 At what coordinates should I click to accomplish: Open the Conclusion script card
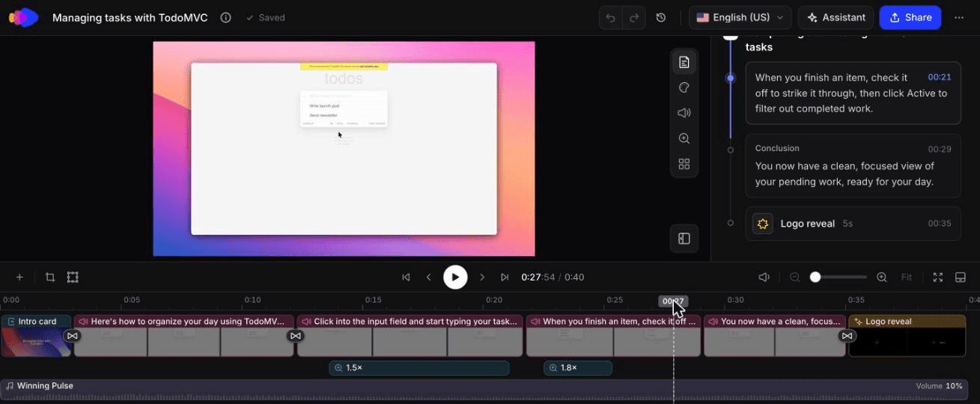(x=853, y=166)
